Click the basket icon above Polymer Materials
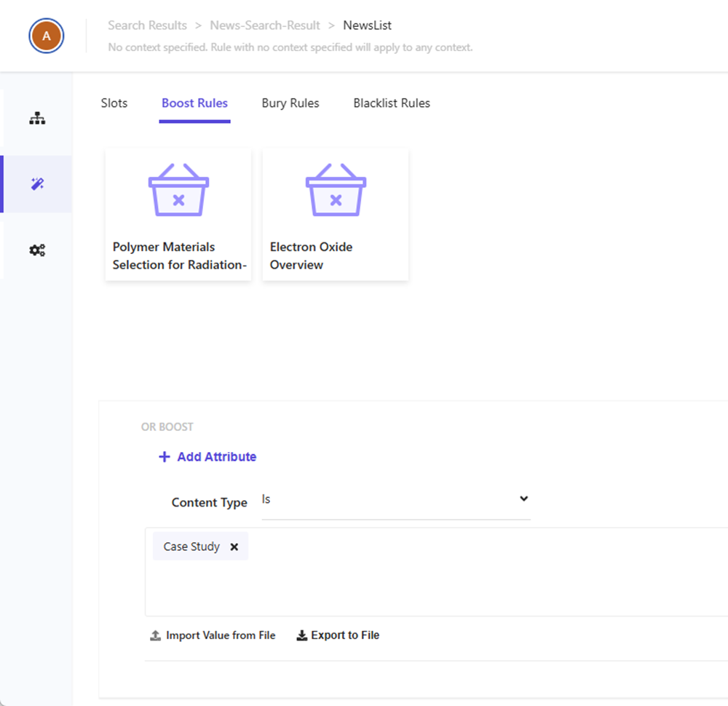The image size is (728, 706). tap(179, 189)
